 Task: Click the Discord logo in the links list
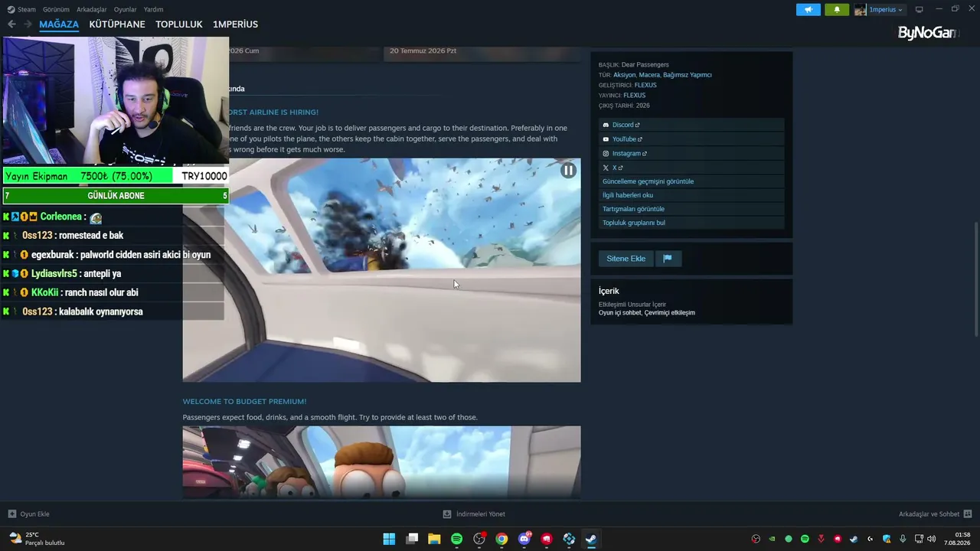click(606, 125)
